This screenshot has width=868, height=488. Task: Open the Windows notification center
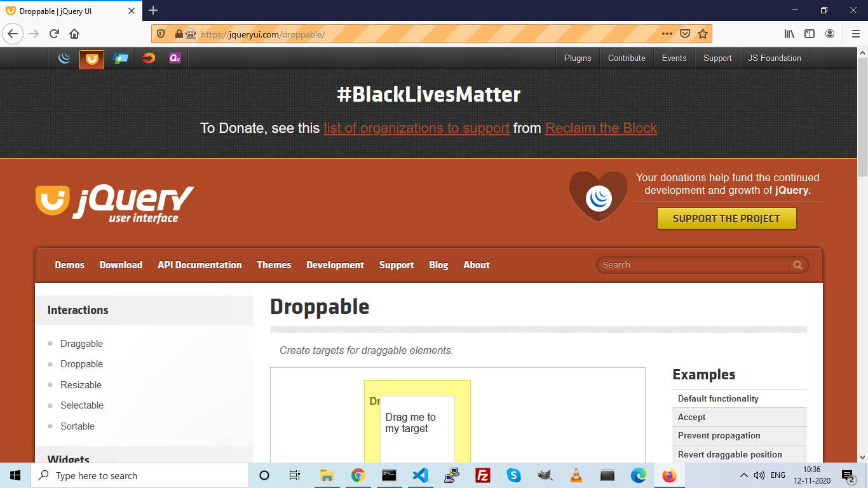[848, 475]
